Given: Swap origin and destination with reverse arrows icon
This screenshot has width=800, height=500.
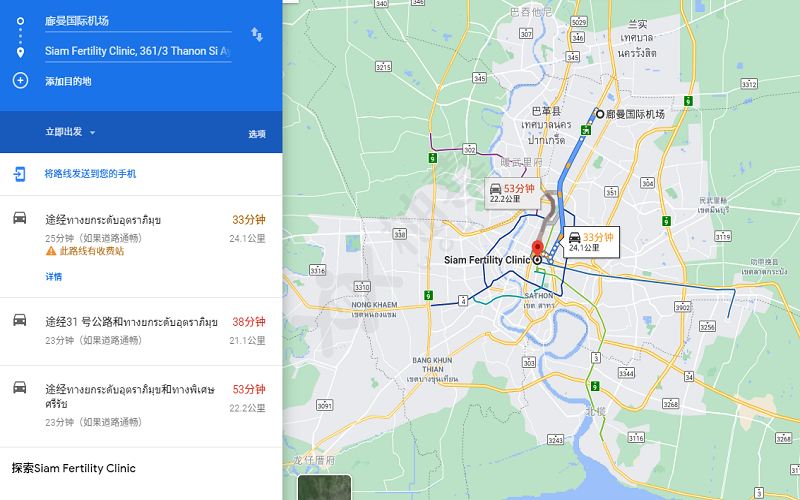Looking at the screenshot, I should (x=257, y=35).
